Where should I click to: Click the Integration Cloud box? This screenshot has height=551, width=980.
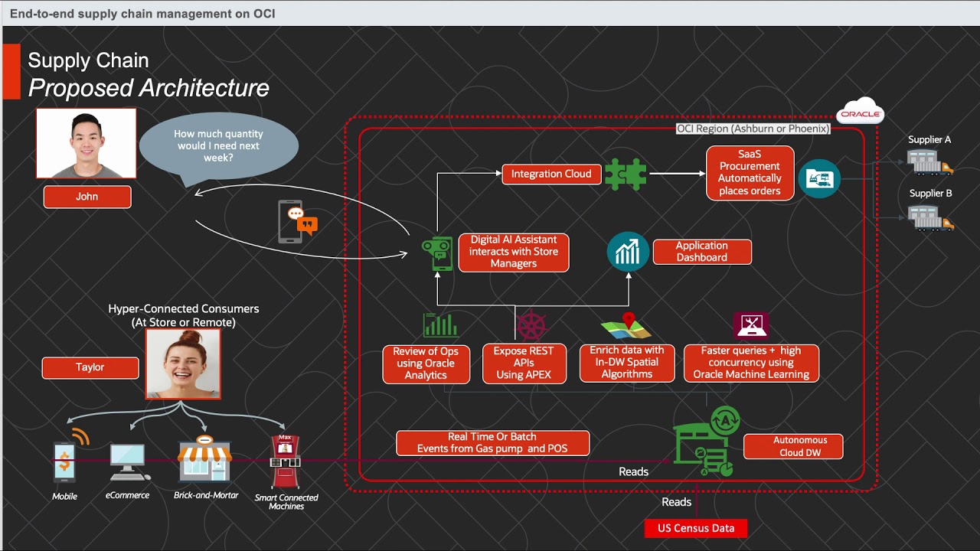pyautogui.click(x=551, y=174)
